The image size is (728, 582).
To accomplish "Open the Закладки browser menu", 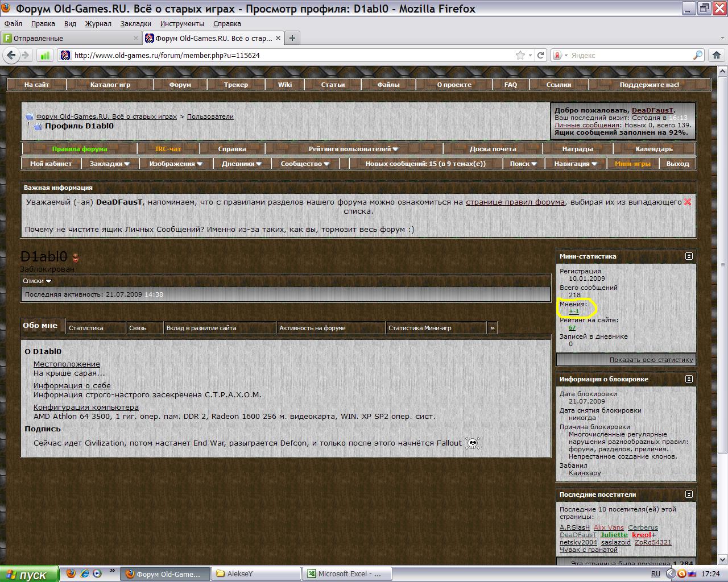I will [135, 24].
